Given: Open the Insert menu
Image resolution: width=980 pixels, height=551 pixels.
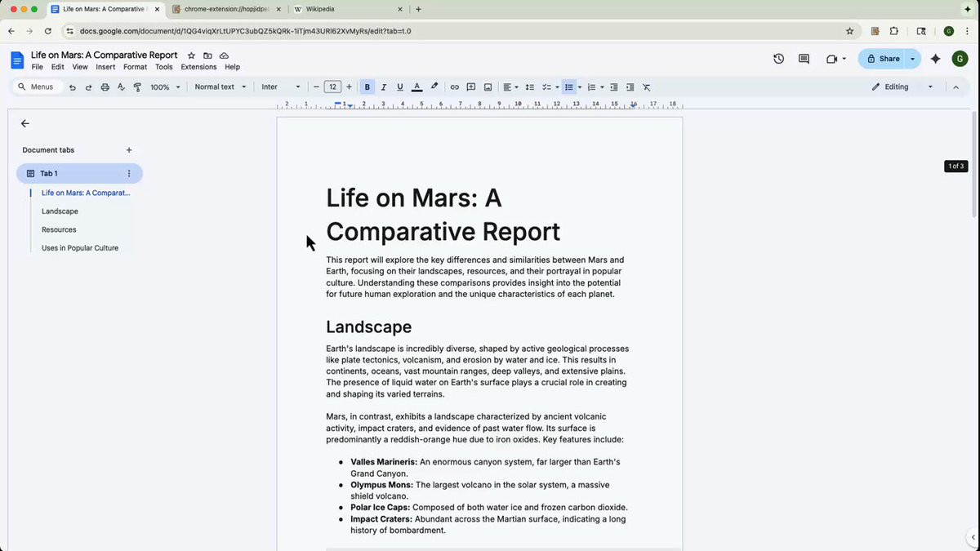Looking at the screenshot, I should [x=105, y=67].
